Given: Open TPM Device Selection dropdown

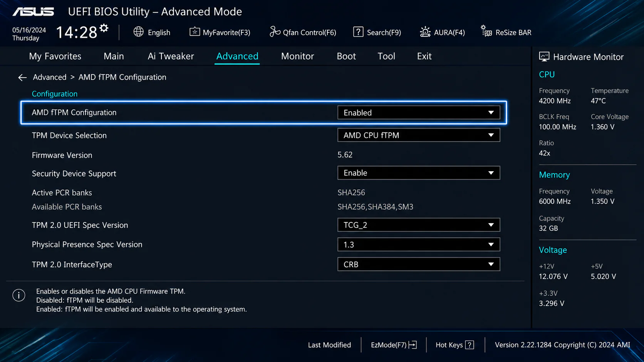Looking at the screenshot, I should [419, 135].
